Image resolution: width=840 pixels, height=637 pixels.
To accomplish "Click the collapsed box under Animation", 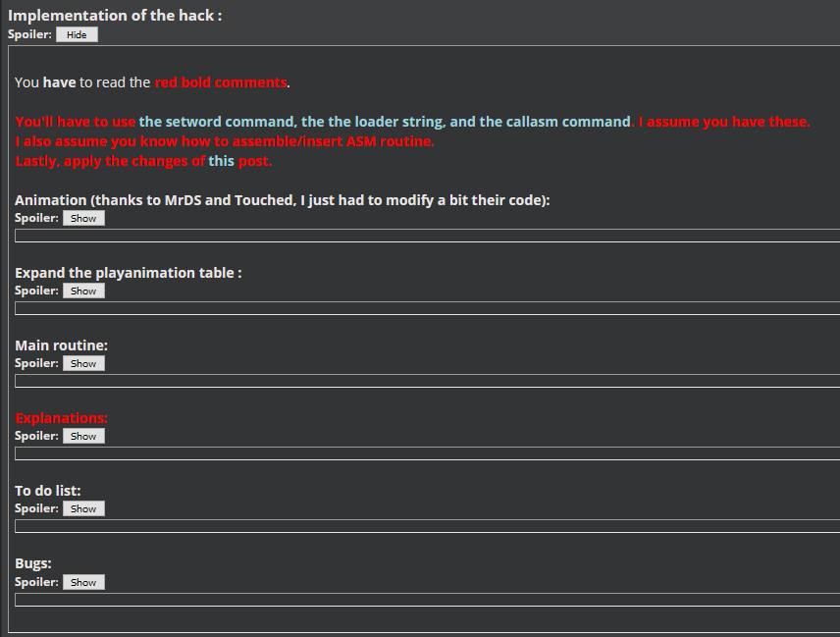I will tap(427, 236).
